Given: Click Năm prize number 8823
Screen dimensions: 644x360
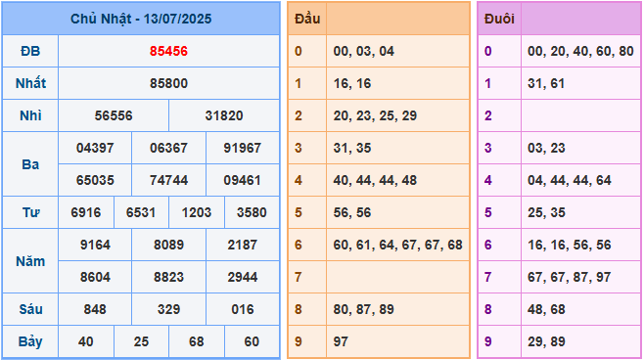Looking at the screenshot, I should [x=168, y=277].
